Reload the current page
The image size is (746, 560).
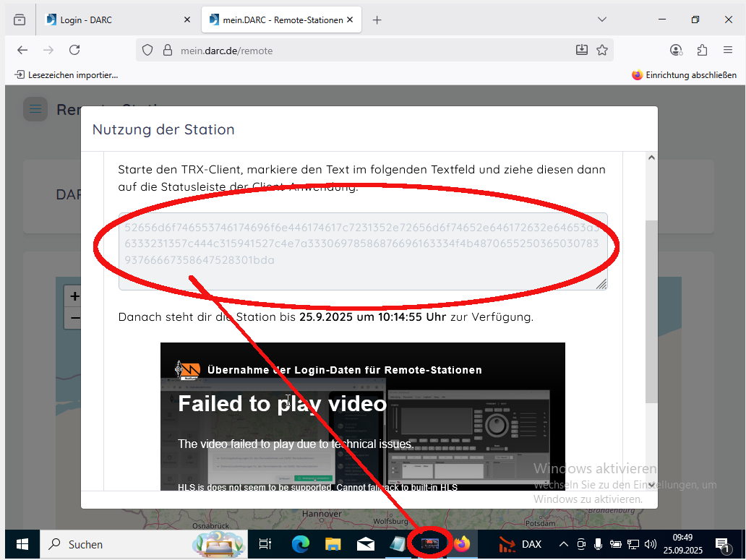pos(74,50)
